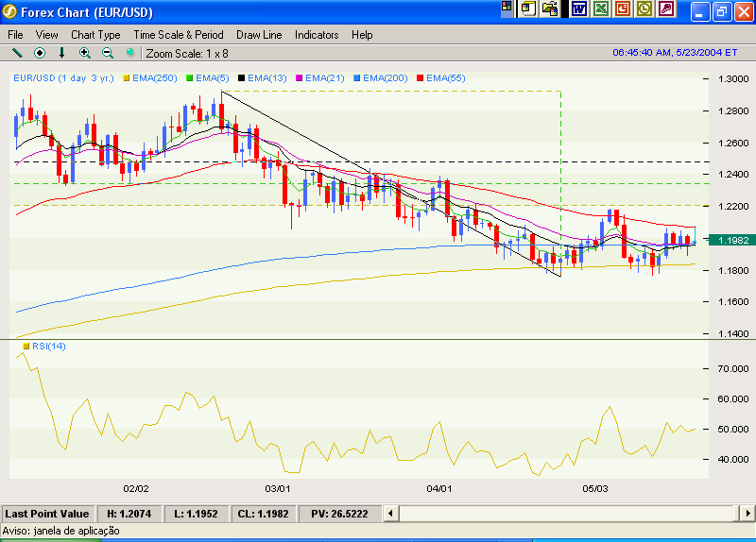Click the RSI(14) legend marker
Image resolution: width=756 pixels, height=542 pixels.
coord(26,347)
